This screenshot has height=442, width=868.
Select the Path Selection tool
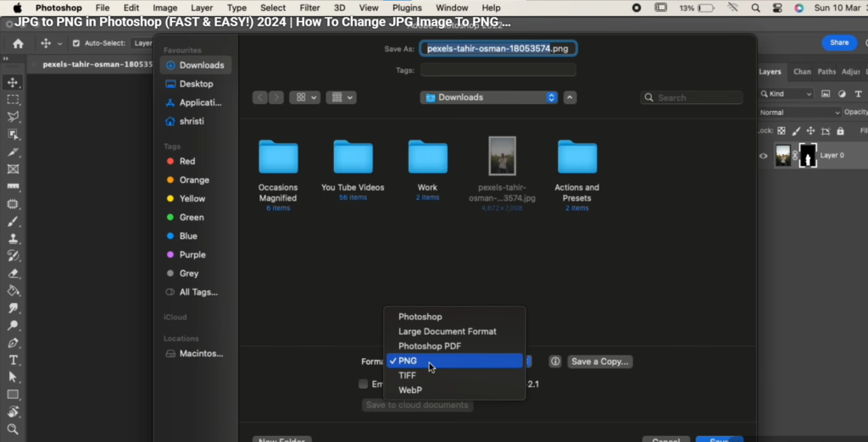(x=13, y=378)
